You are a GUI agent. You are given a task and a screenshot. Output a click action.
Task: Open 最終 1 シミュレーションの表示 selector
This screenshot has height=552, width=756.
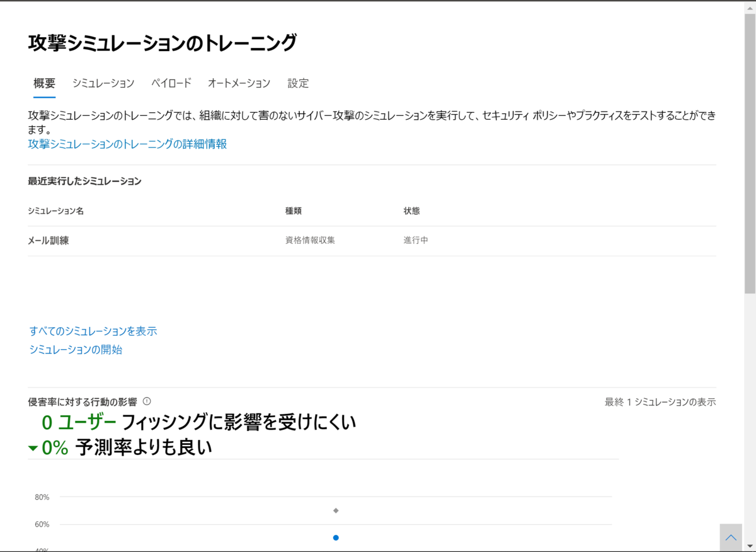pos(660,401)
